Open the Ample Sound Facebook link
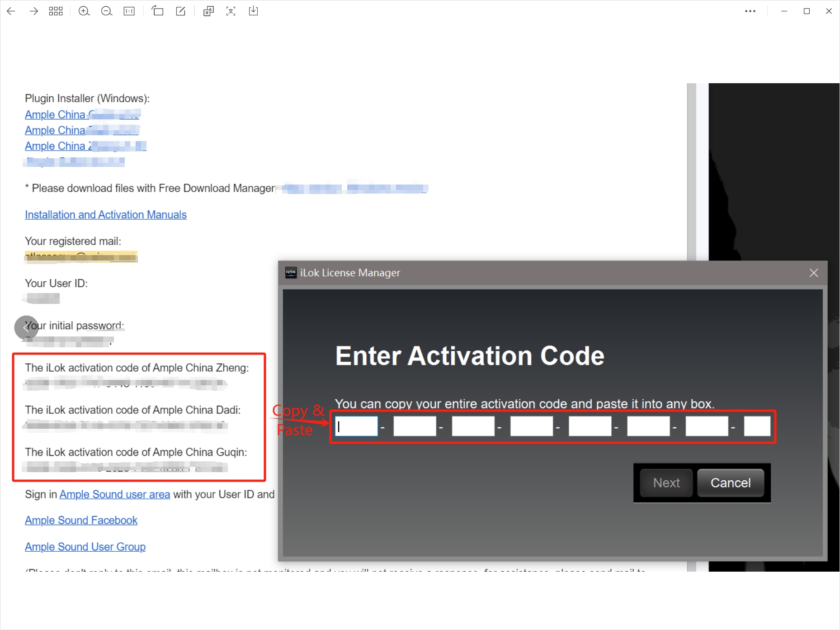This screenshot has height=630, width=840. click(x=81, y=521)
